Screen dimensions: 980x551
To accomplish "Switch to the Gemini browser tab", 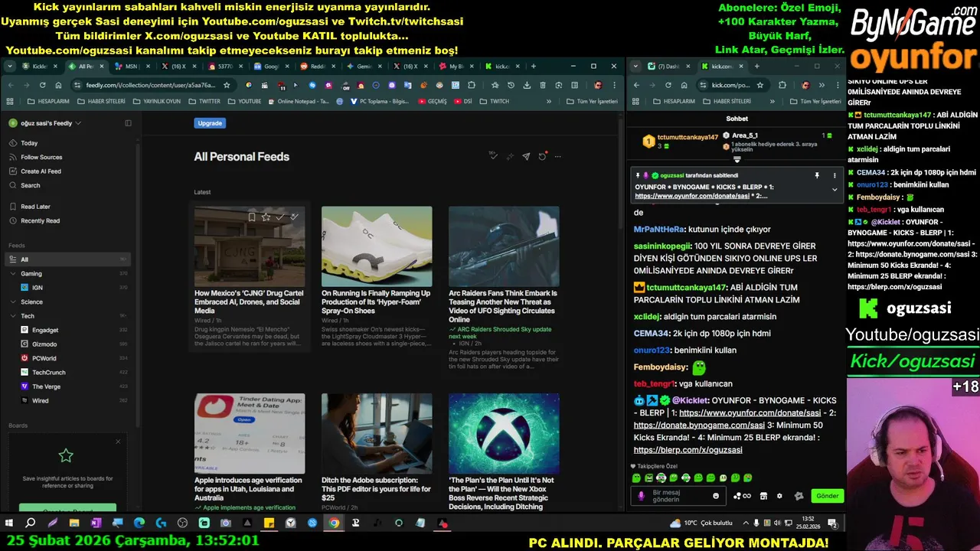I will (x=364, y=67).
